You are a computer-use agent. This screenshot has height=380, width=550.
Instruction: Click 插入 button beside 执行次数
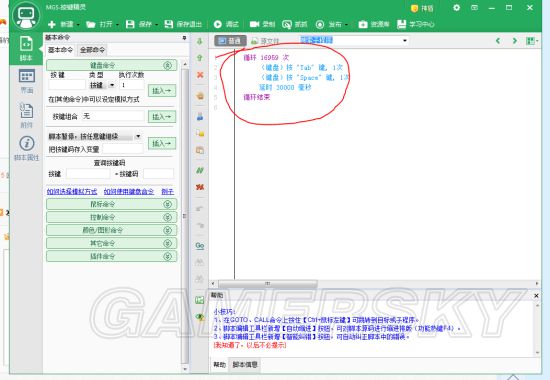pos(162,91)
